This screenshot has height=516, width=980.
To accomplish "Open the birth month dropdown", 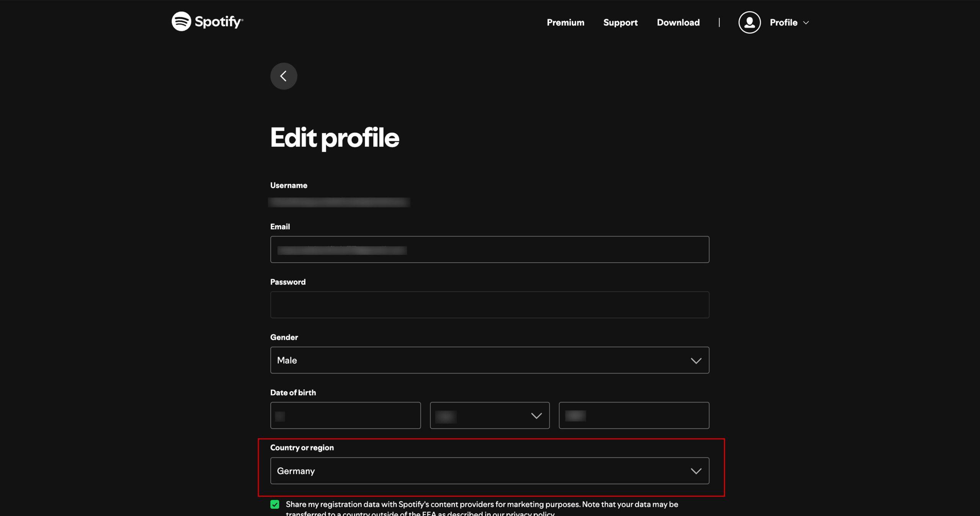I will (x=490, y=415).
